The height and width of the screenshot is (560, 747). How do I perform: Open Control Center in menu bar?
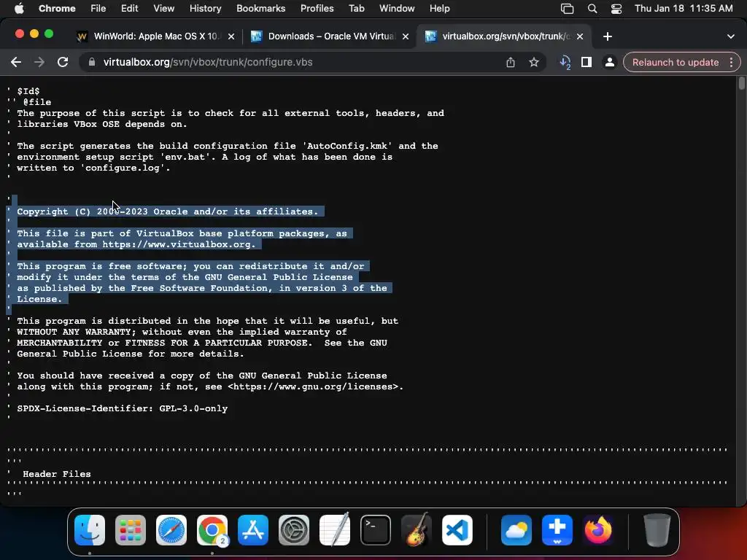coord(616,9)
